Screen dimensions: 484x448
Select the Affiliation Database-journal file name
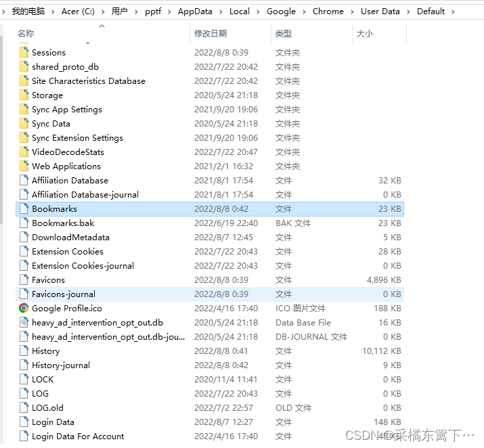coord(85,194)
